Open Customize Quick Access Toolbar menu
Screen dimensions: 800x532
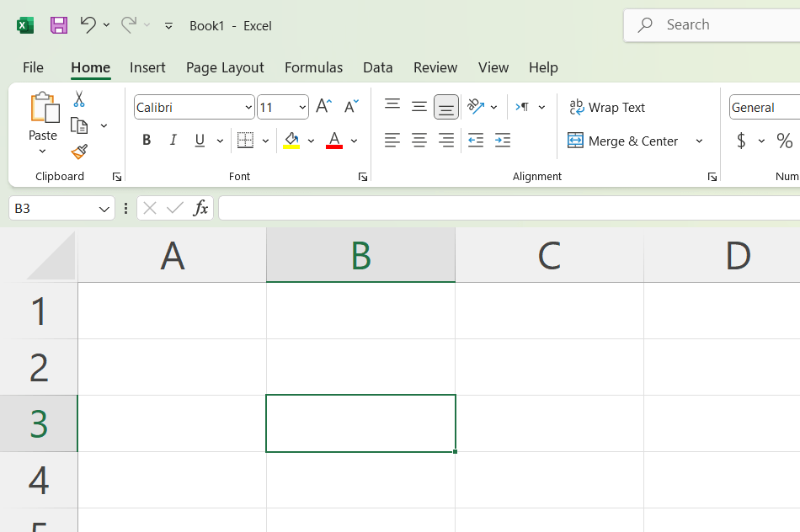168,25
